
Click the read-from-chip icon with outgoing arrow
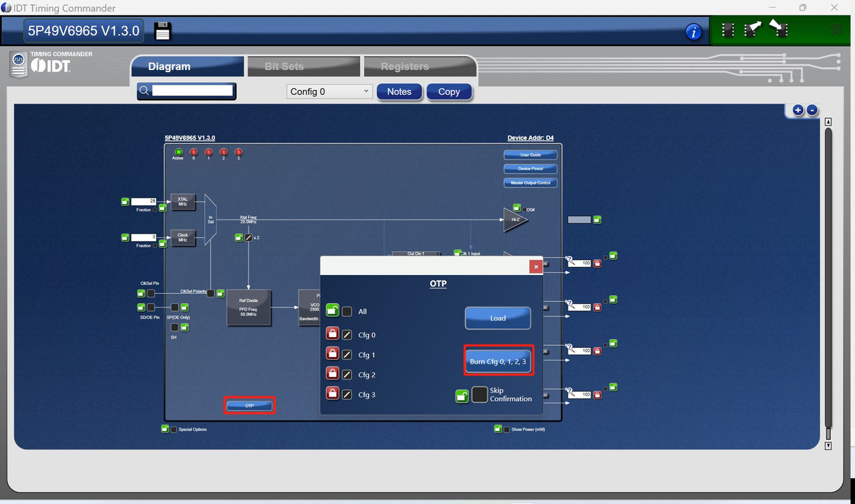(x=753, y=29)
